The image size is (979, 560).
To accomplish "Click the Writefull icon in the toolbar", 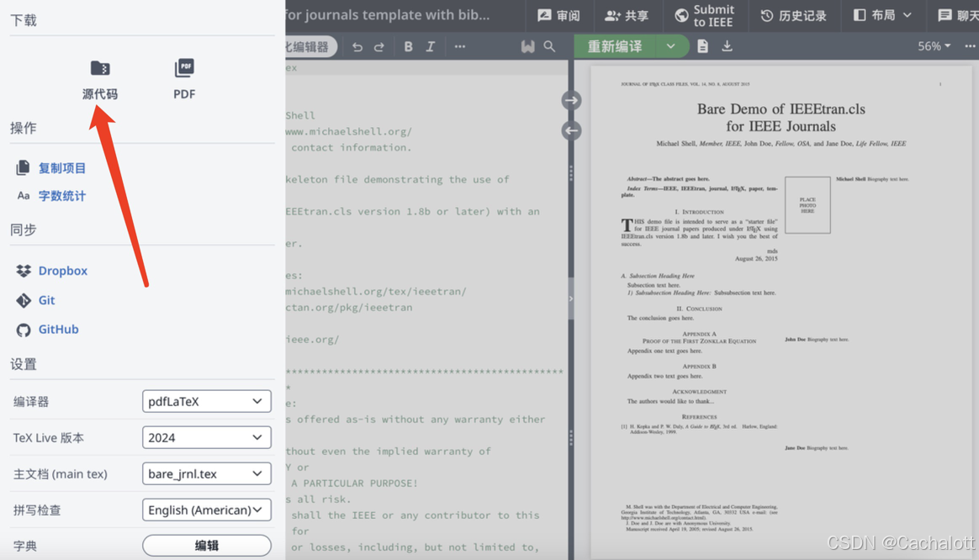I will (528, 46).
